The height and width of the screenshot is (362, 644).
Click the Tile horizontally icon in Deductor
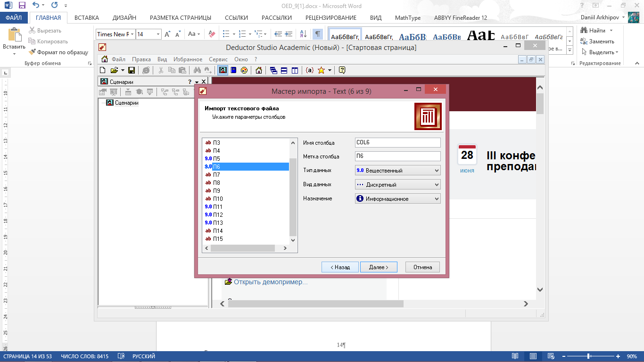click(284, 70)
